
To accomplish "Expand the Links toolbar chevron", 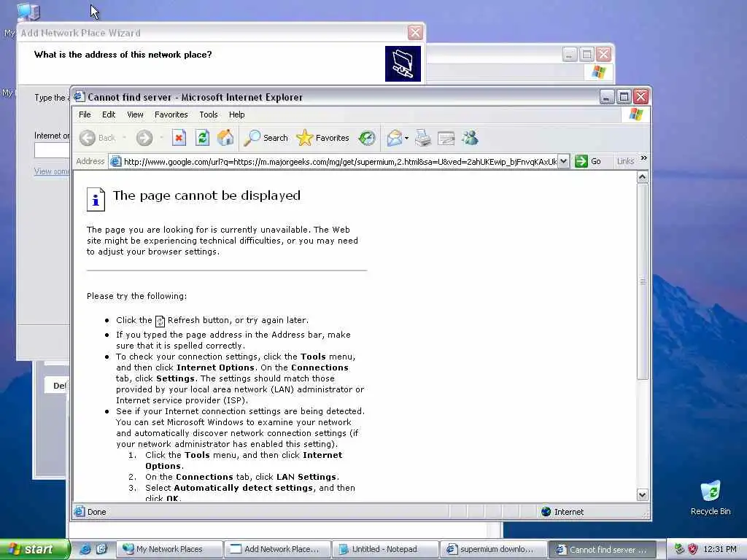I will pos(643,158).
